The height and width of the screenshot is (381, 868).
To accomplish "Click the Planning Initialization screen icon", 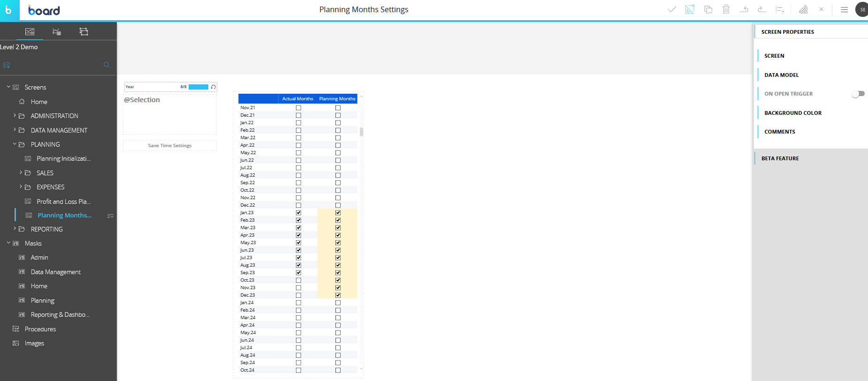I will pyautogui.click(x=28, y=158).
